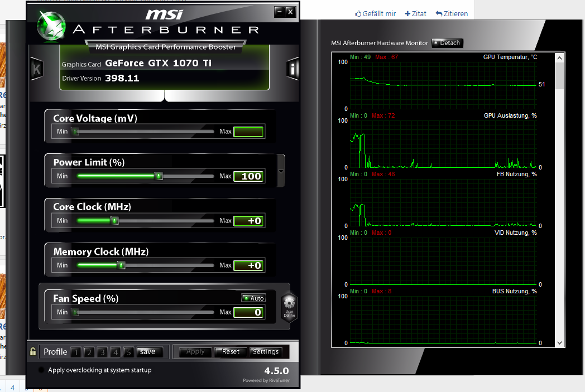Click the Memory Clock slider handle

(x=121, y=265)
